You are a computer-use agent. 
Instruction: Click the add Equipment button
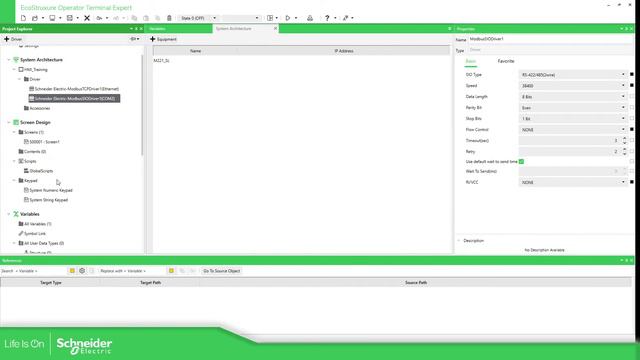pyautogui.click(x=163, y=39)
